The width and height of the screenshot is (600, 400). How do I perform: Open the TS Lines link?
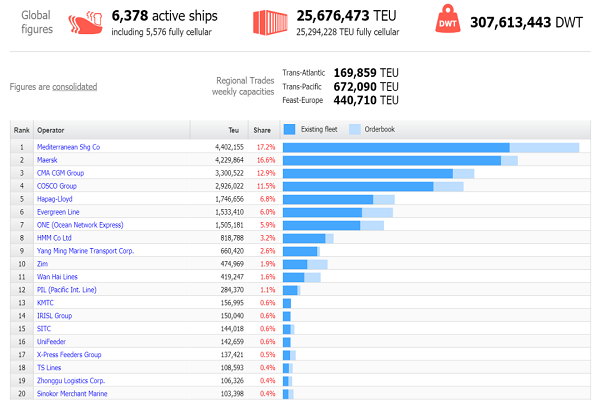[x=49, y=368]
